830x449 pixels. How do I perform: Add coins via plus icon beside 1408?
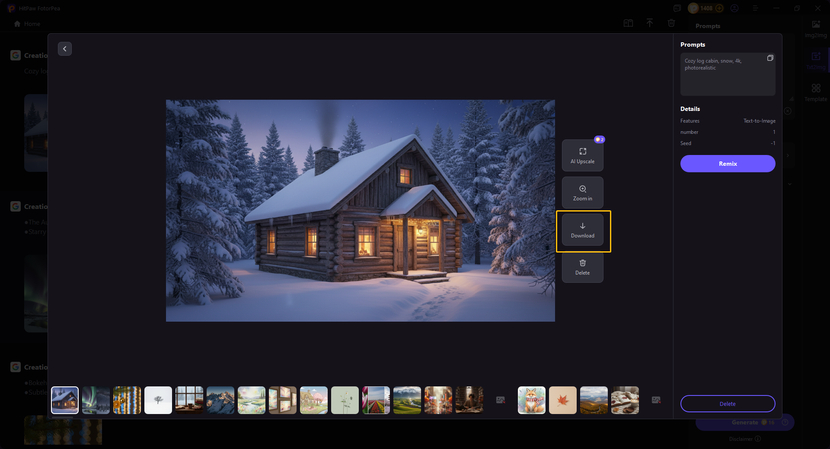[719, 8]
